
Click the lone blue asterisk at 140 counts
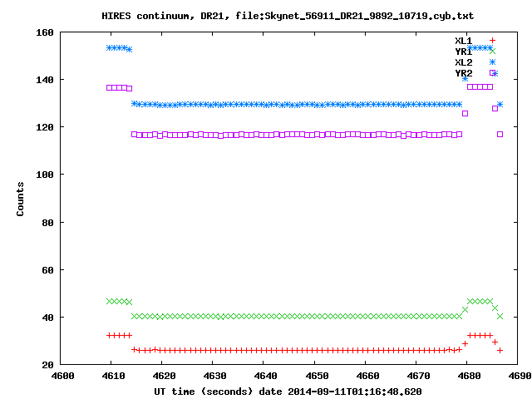click(465, 79)
